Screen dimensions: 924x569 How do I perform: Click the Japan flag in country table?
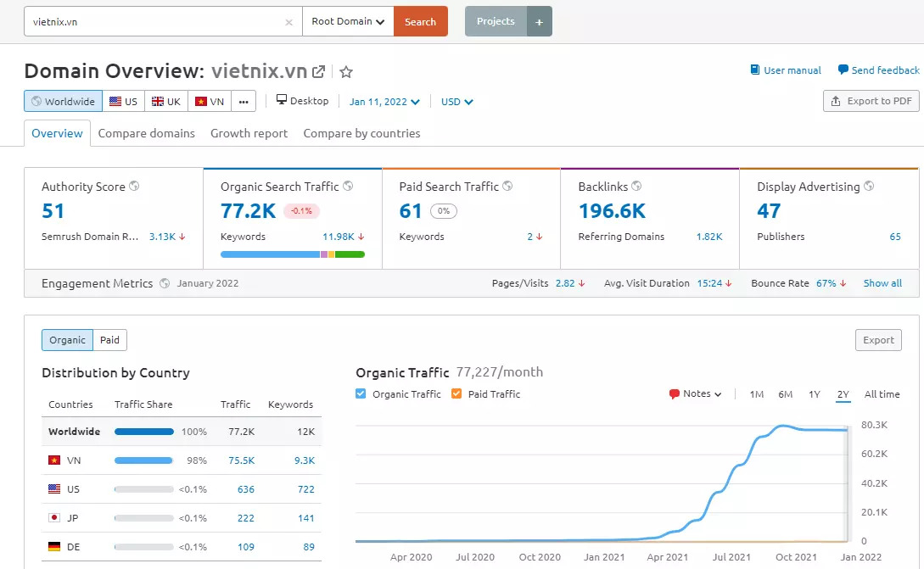54,518
